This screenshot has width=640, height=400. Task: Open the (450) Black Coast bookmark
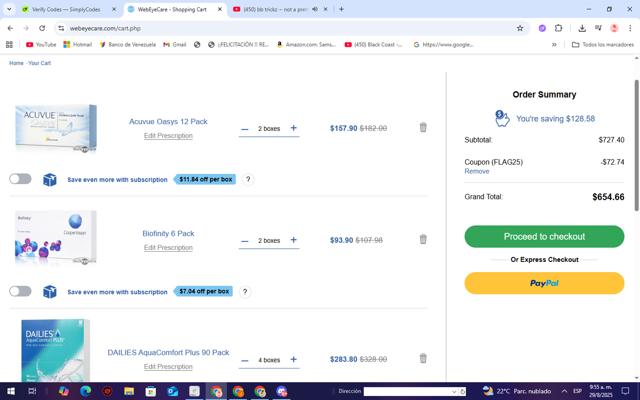[x=374, y=44]
